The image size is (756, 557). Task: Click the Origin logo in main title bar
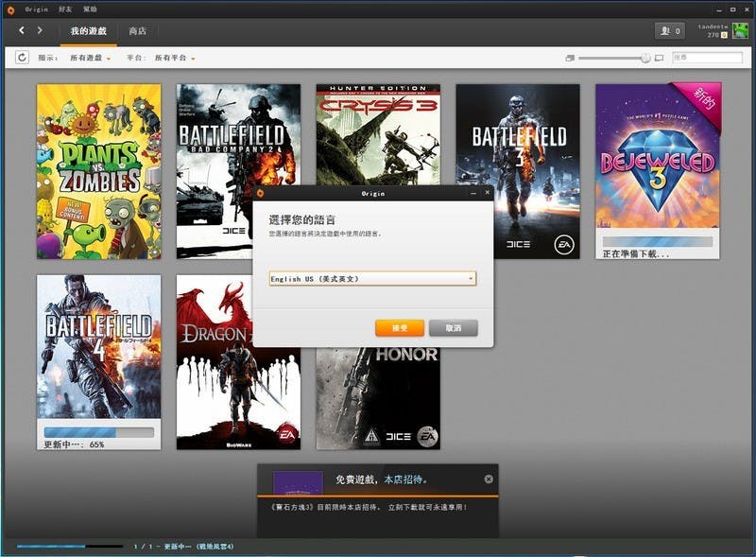tap(10, 9)
